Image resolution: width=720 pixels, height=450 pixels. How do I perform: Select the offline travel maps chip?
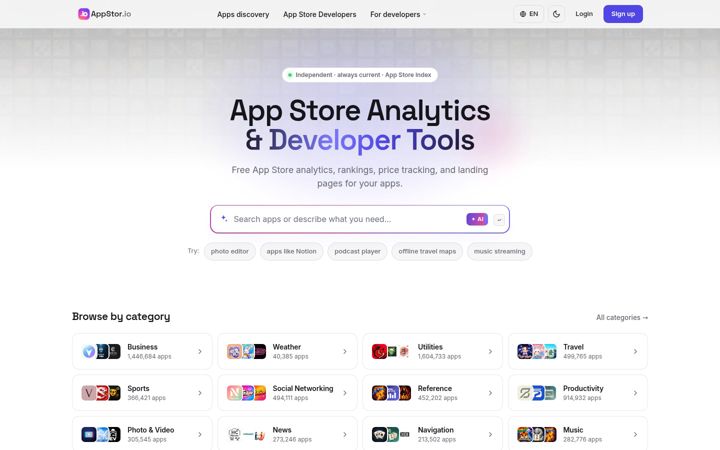427,251
